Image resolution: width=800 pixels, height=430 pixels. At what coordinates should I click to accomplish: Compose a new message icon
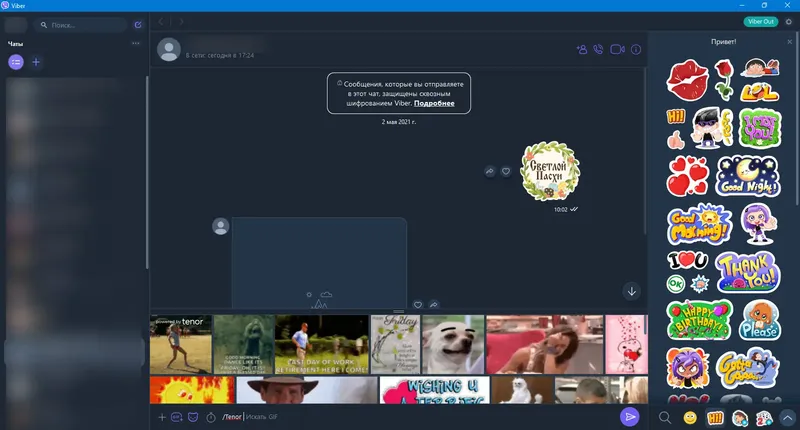click(138, 24)
